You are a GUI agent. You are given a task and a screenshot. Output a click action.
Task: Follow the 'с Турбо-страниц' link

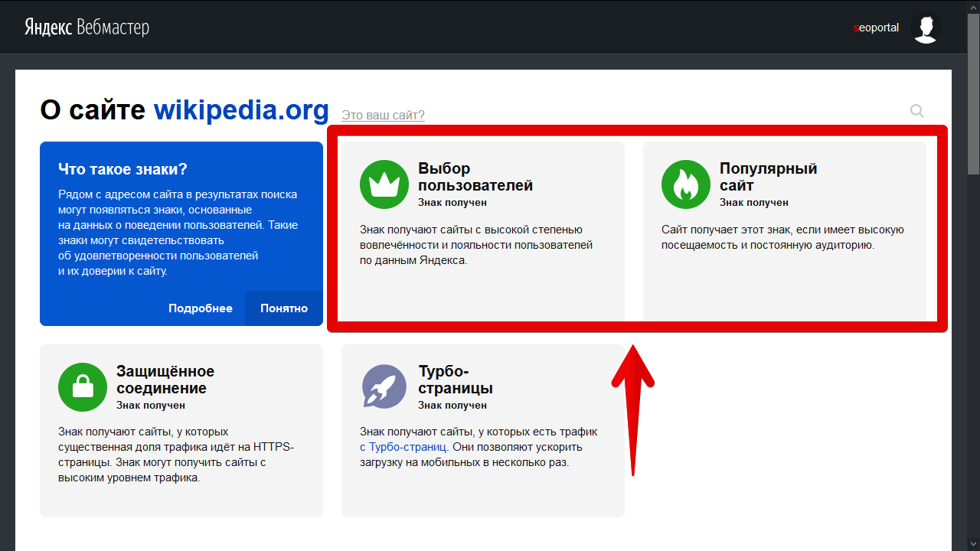[x=403, y=447]
